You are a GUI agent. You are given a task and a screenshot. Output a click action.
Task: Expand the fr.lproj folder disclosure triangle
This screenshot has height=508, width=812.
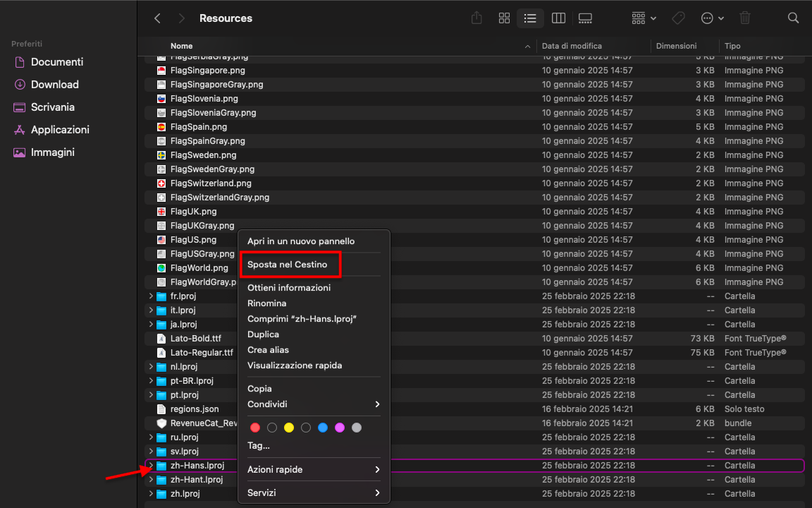[151, 296]
